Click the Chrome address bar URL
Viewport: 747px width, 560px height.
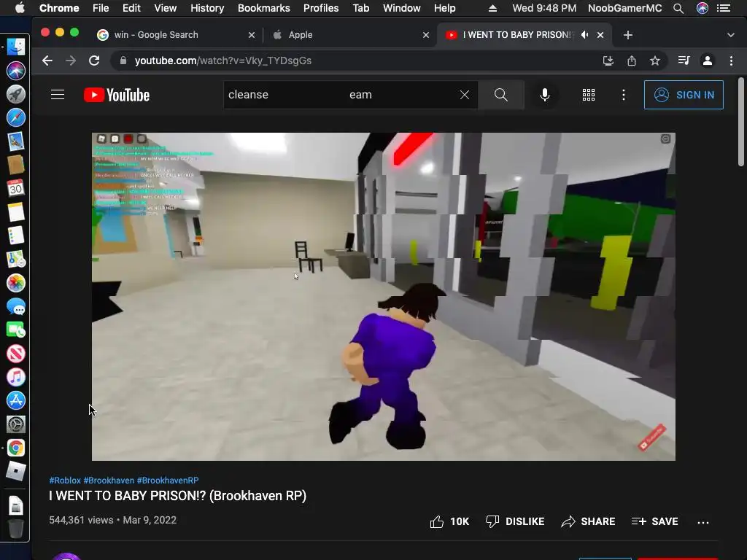[223, 61]
